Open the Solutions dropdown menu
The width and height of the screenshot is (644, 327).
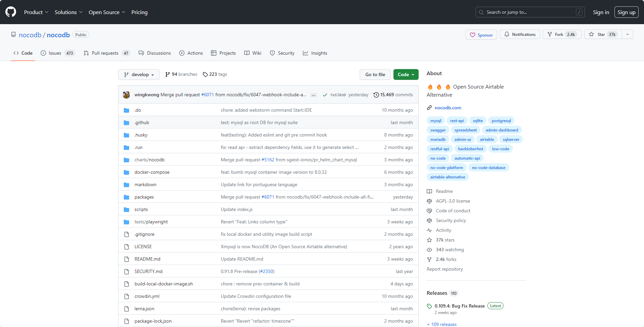click(x=68, y=12)
